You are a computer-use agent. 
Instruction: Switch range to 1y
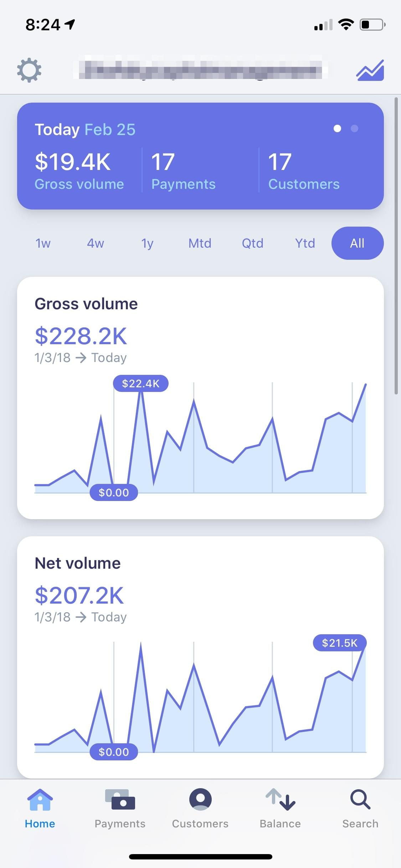tap(147, 243)
